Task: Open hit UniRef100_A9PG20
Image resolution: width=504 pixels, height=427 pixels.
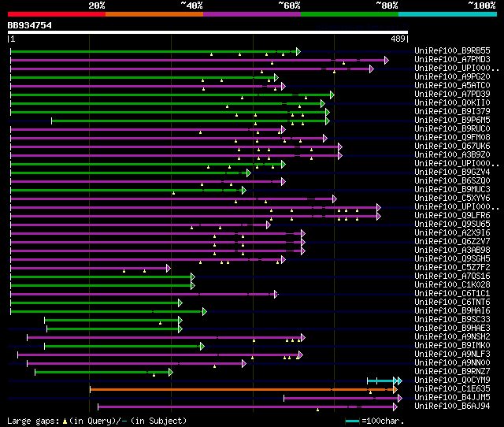Action: (452, 77)
